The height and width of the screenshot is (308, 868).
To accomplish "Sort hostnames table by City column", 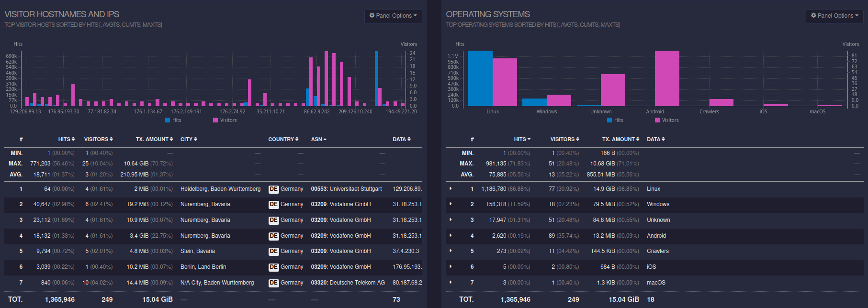I will 189,139.
